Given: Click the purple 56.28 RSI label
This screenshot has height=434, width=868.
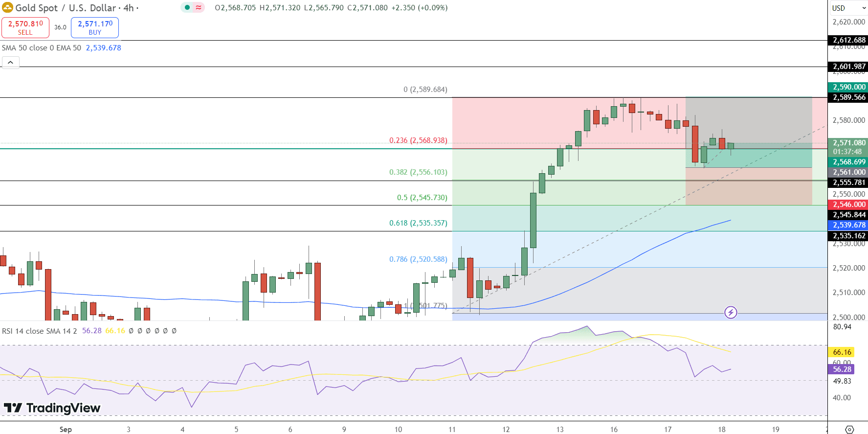Looking at the screenshot, I should [x=841, y=369].
